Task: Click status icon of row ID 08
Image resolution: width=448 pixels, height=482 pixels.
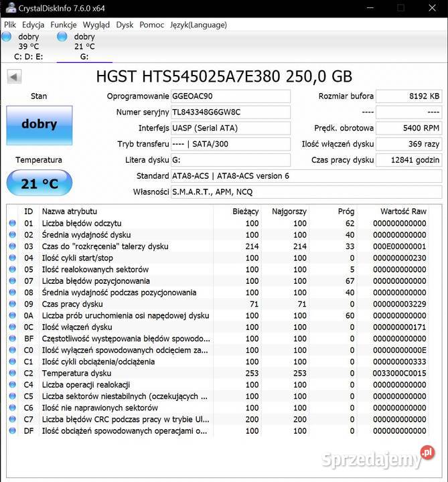Action: pos(13,293)
